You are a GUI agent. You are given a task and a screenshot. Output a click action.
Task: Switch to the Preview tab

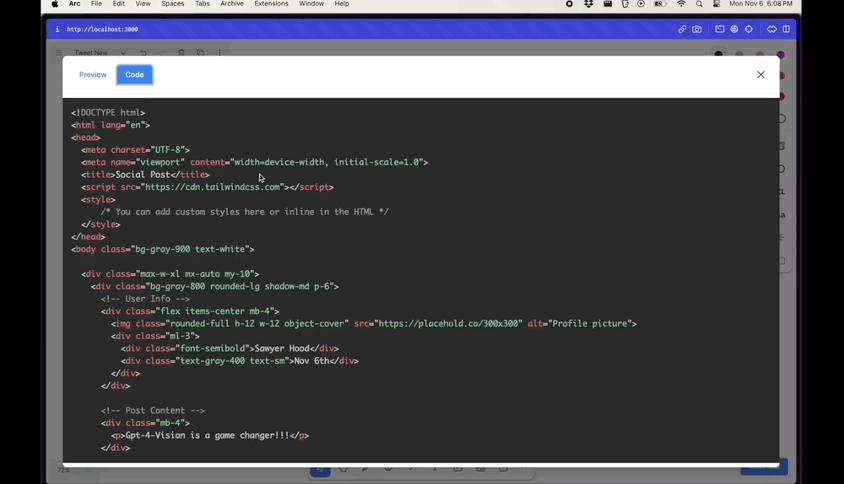[x=93, y=75]
